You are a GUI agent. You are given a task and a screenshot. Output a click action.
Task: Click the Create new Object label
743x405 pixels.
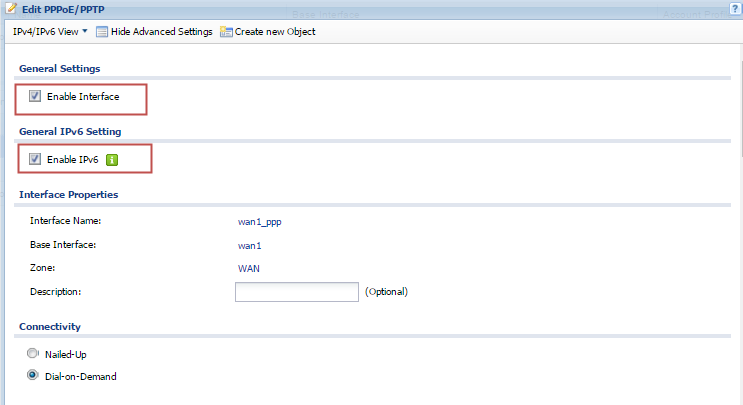[x=275, y=32]
